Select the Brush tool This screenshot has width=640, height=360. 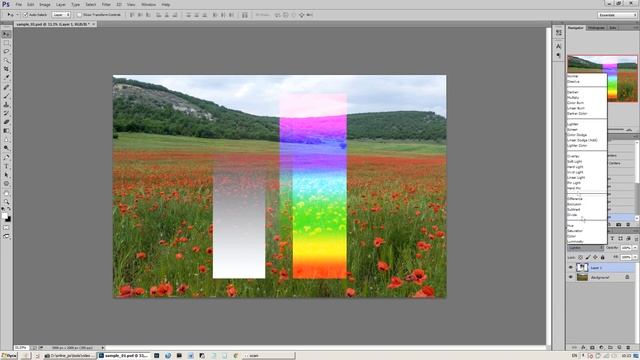(x=6, y=96)
